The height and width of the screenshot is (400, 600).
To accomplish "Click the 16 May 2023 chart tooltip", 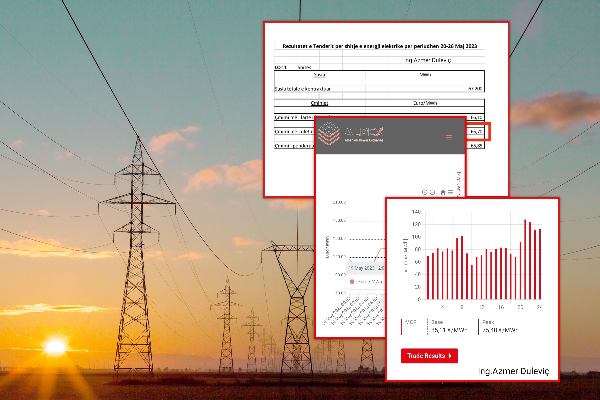I will pyautogui.click(x=360, y=268).
